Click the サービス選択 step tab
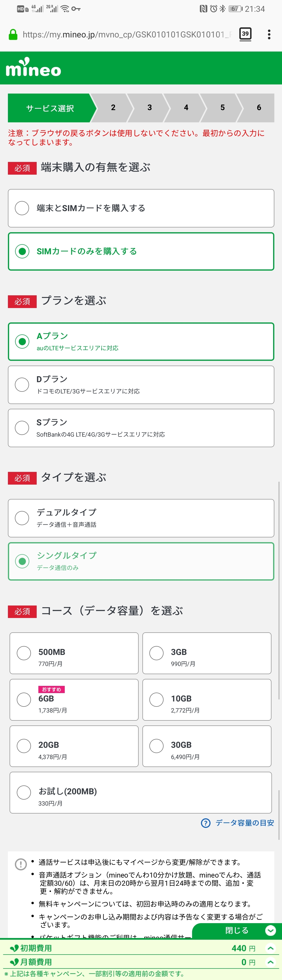Screen dimensions: 282x980 pos(50,108)
